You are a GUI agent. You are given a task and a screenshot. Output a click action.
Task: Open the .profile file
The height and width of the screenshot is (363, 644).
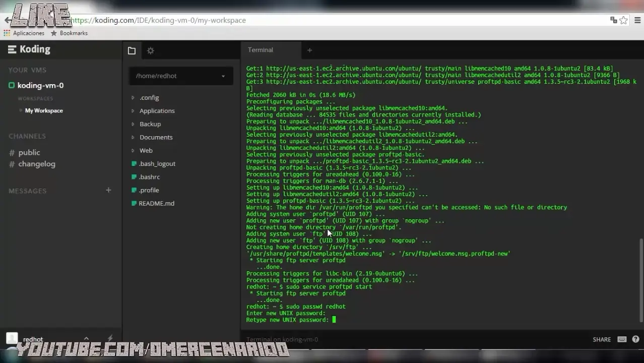pyautogui.click(x=149, y=190)
